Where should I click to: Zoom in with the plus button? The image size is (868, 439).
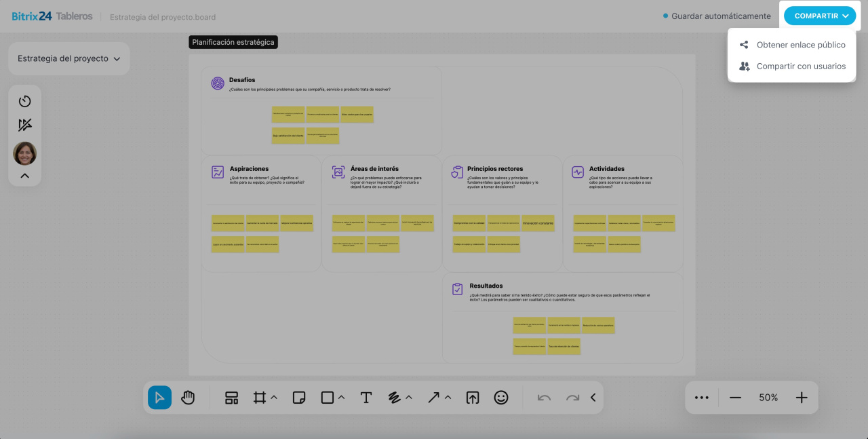pyautogui.click(x=801, y=398)
